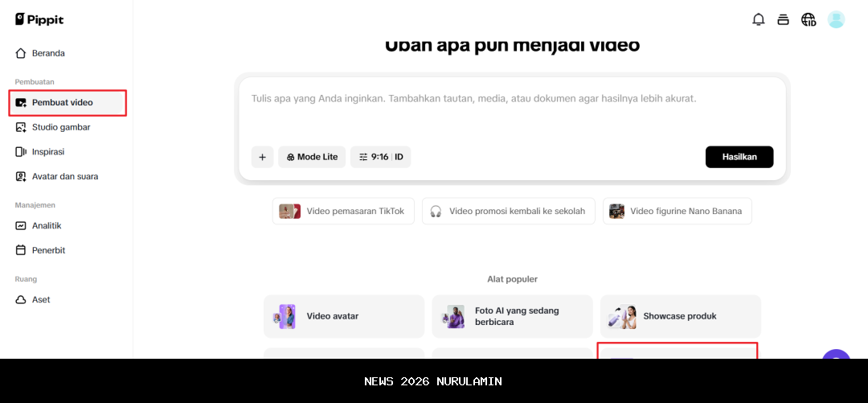This screenshot has height=403, width=868.
Task: Click the video prompt text field
Action: (x=512, y=109)
